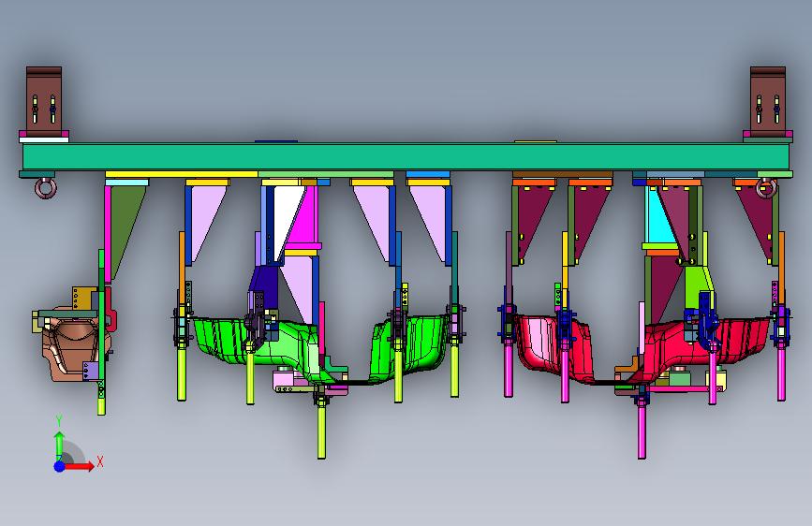The width and height of the screenshot is (812, 526).
Task: Select the dark green triangular gusset at left
Action: coord(125,223)
